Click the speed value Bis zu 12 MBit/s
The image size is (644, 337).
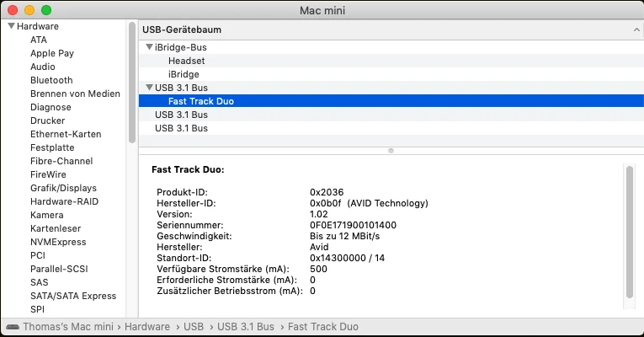[x=344, y=236]
